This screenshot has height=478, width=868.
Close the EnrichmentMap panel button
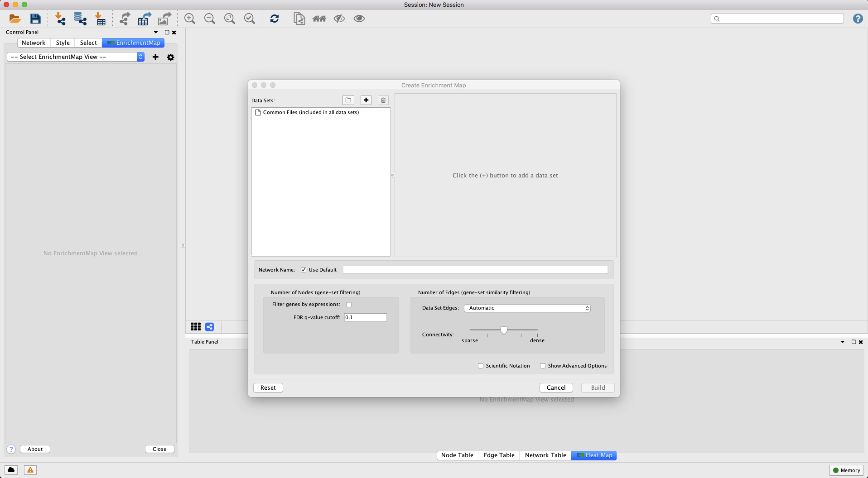(159, 449)
